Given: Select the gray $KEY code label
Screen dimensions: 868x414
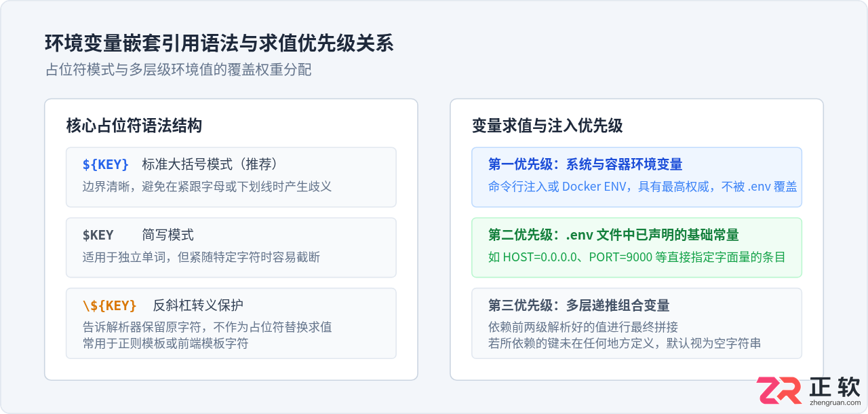Looking at the screenshot, I should (98, 235).
